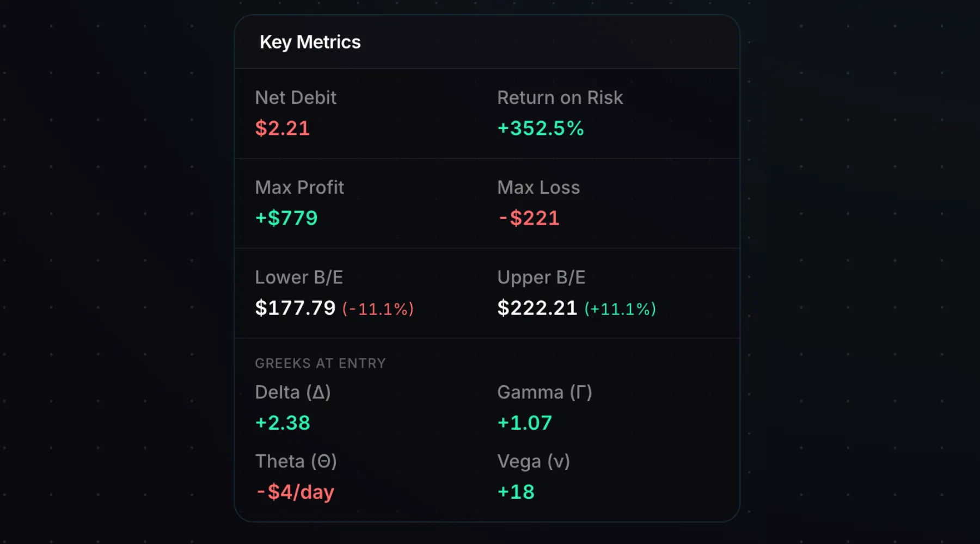Screen dimensions: 980x544
Task: Click the Max Profit label
Action: pos(300,187)
